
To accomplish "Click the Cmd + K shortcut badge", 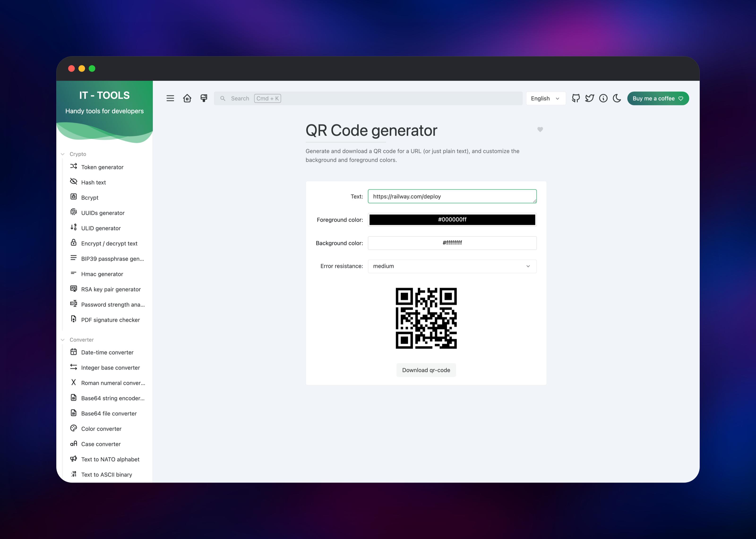I will tap(267, 98).
